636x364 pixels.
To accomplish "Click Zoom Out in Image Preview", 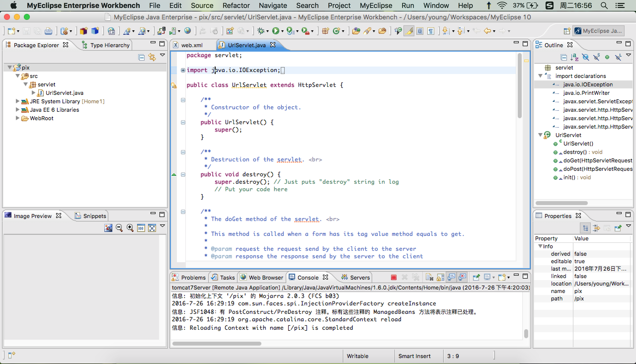I will click(x=119, y=228).
